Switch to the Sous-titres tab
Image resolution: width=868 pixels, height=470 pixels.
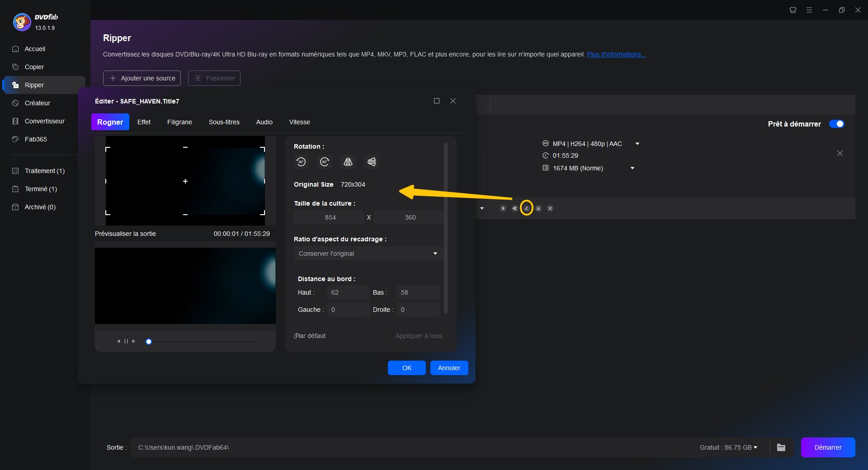(x=224, y=122)
